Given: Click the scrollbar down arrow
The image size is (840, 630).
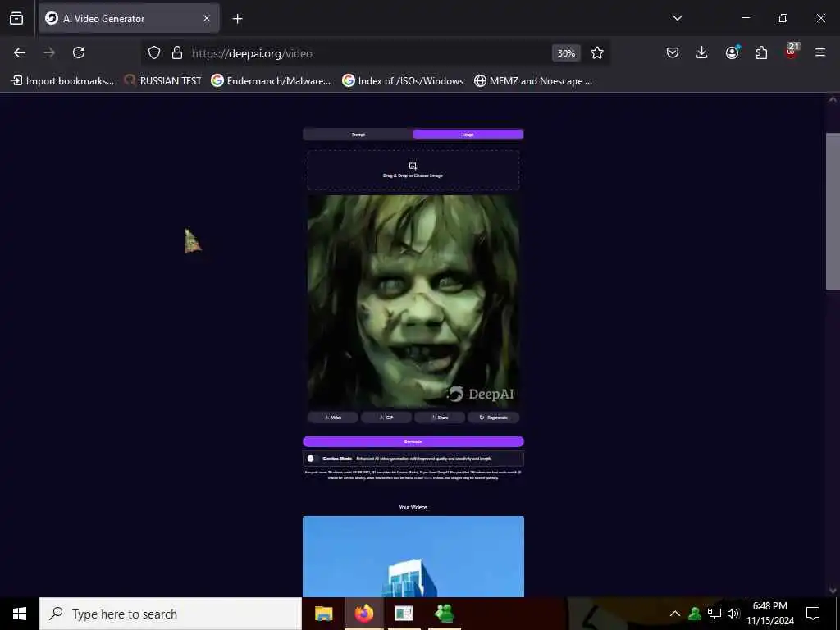Looking at the screenshot, I should pyautogui.click(x=833, y=591).
